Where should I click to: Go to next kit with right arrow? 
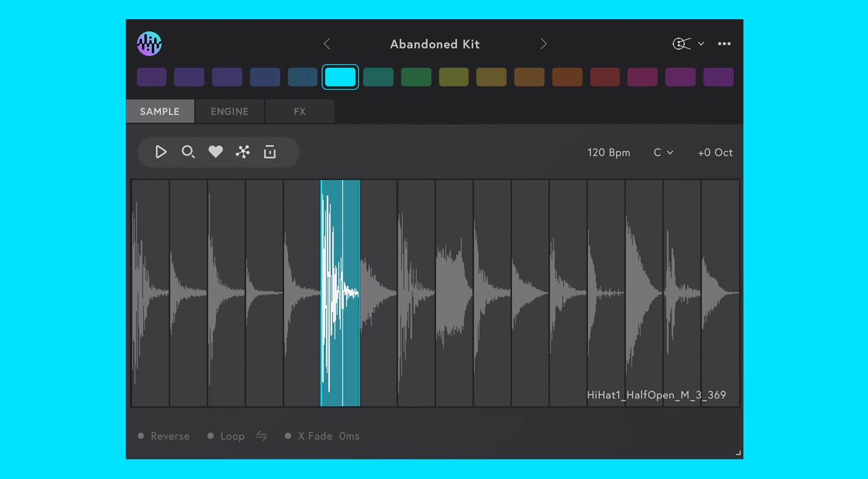click(x=543, y=44)
